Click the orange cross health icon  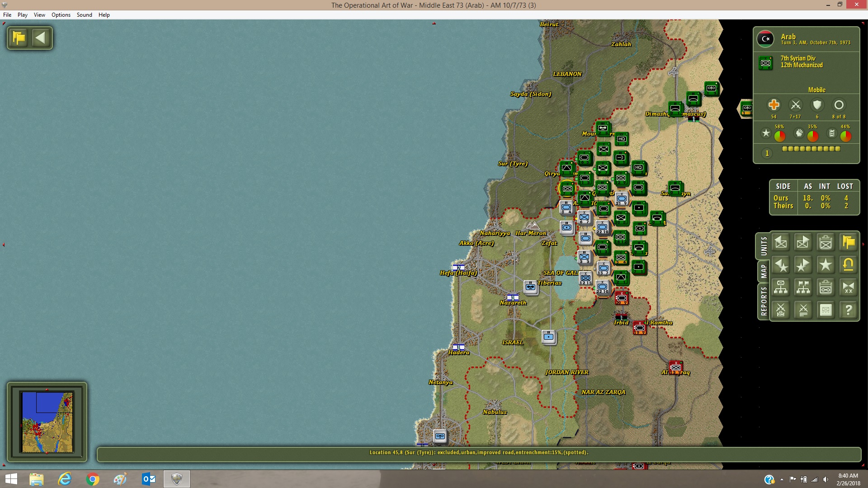[774, 105]
